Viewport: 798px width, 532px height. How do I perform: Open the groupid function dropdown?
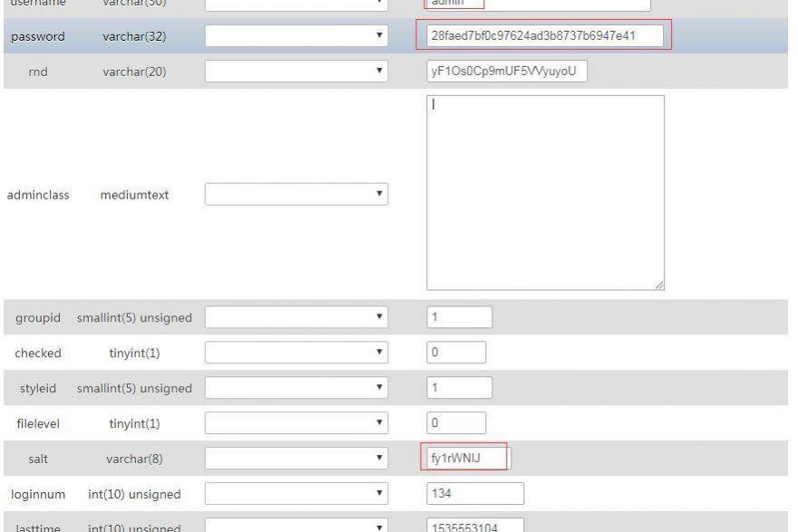pos(297,318)
